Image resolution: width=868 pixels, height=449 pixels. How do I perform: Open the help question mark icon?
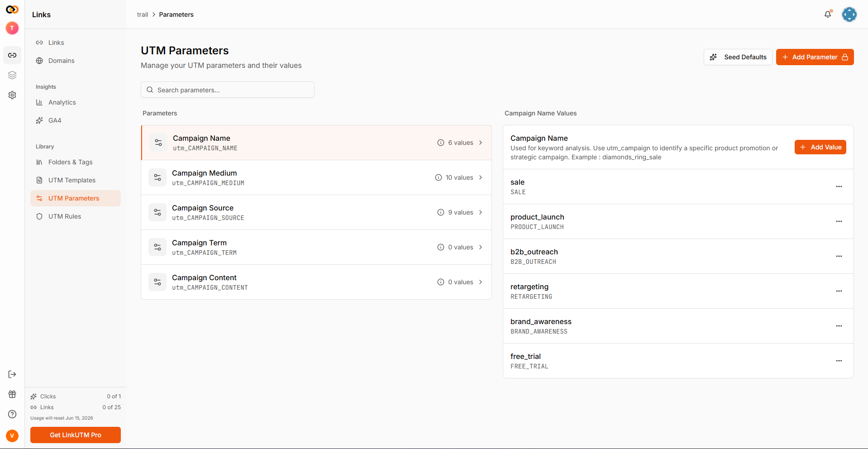tap(12, 414)
